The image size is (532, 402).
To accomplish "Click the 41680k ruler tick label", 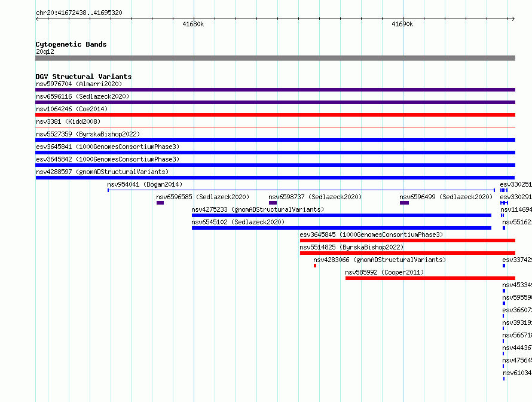I will [193, 24].
